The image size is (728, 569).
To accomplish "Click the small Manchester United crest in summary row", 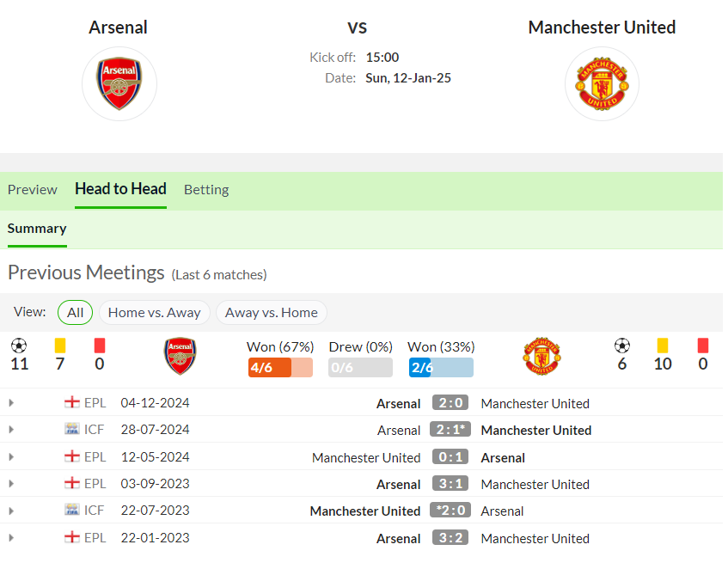I will pos(541,356).
